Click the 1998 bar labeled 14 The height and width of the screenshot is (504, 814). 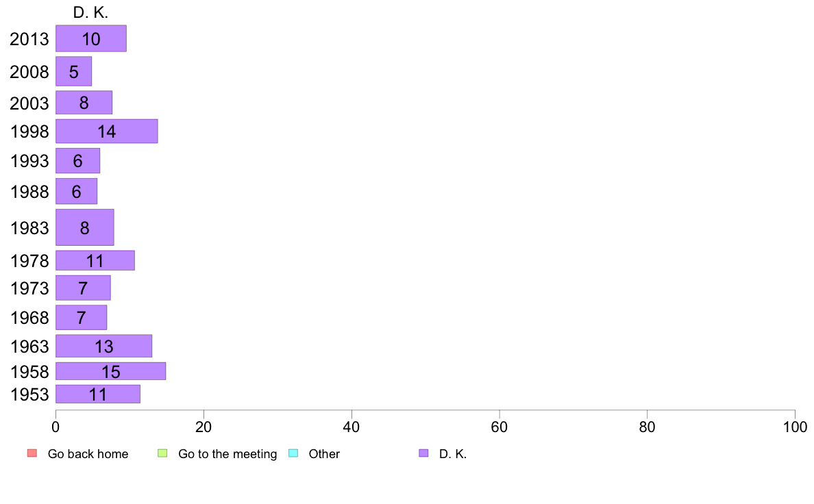(106, 131)
